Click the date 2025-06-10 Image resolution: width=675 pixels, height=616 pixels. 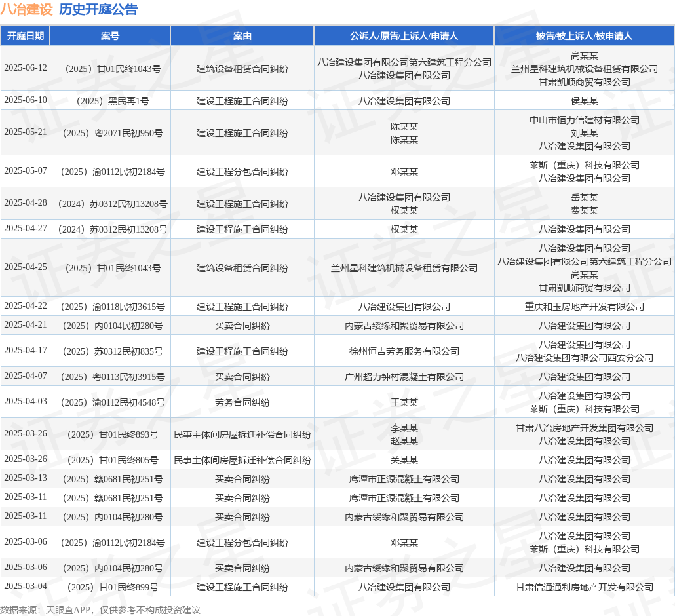pyautogui.click(x=26, y=100)
